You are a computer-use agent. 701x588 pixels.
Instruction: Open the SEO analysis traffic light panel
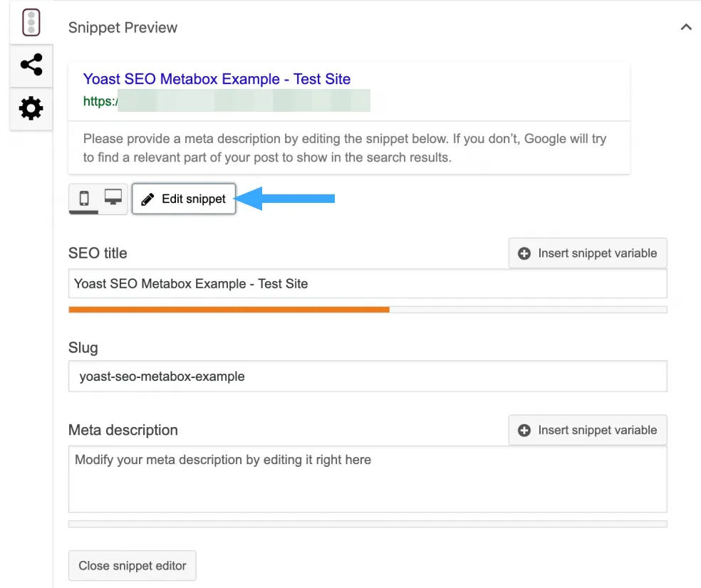pyautogui.click(x=31, y=21)
